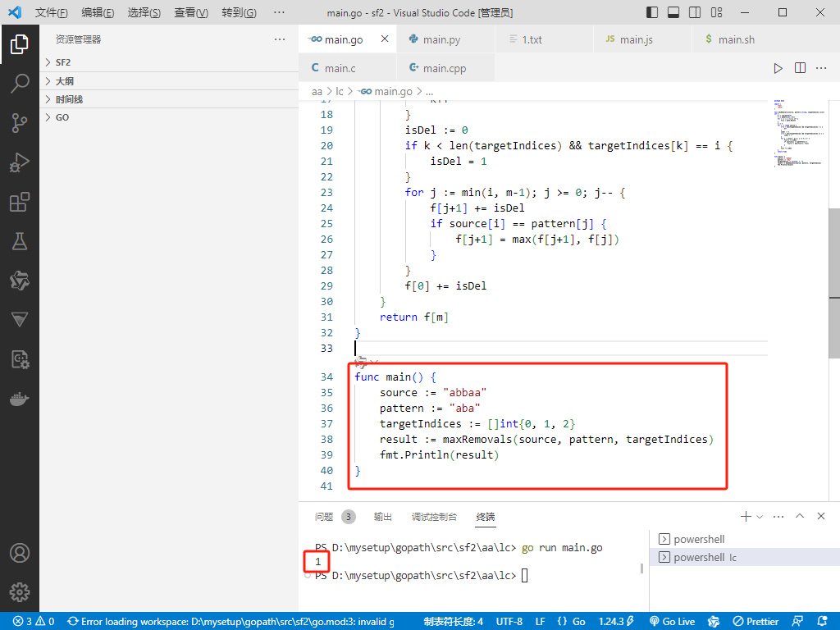Open the 转到(G) menu
Screen dimensions: 840x630
click(x=239, y=12)
